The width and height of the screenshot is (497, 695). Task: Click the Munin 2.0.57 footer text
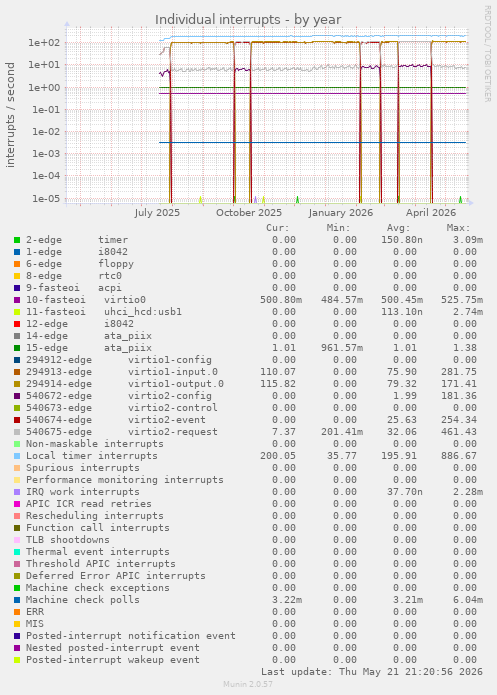tap(248, 684)
